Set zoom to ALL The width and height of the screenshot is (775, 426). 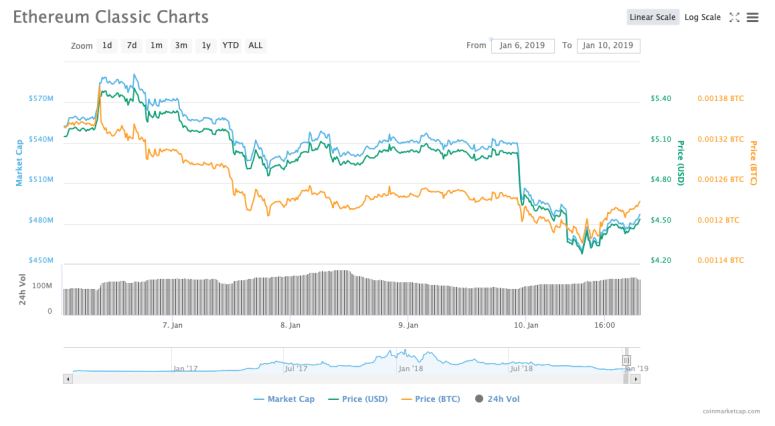(256, 45)
